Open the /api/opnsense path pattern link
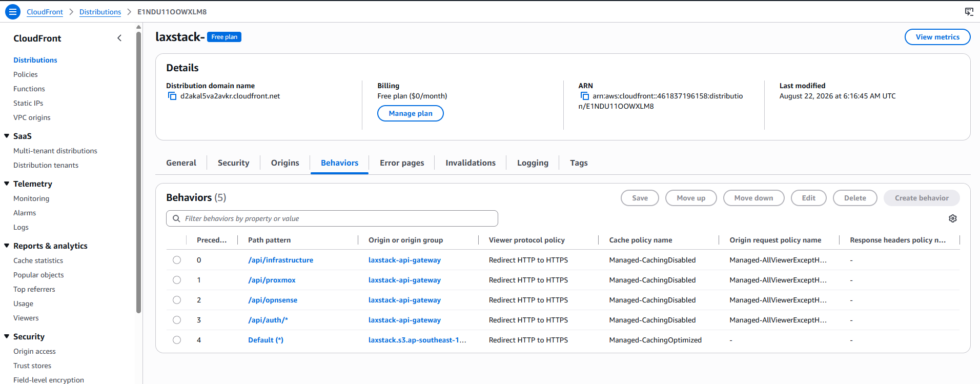The image size is (980, 384). coord(273,300)
